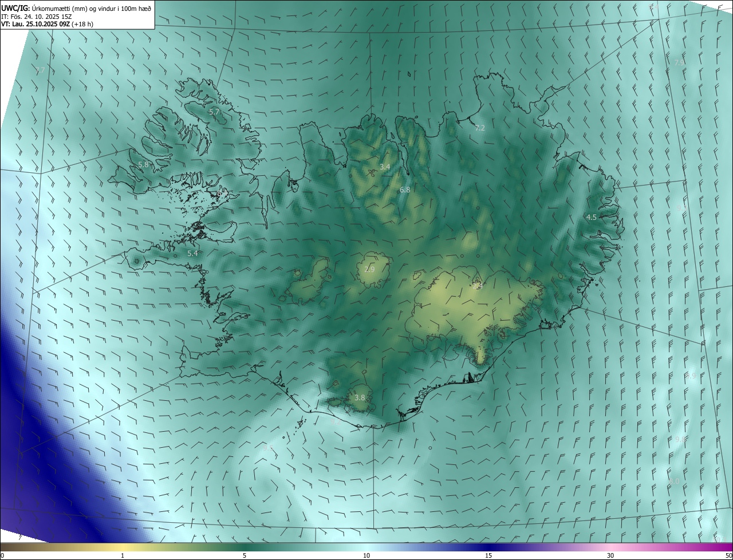Click the 5.8 value label
Screen dimensions: 733x560
(144, 164)
